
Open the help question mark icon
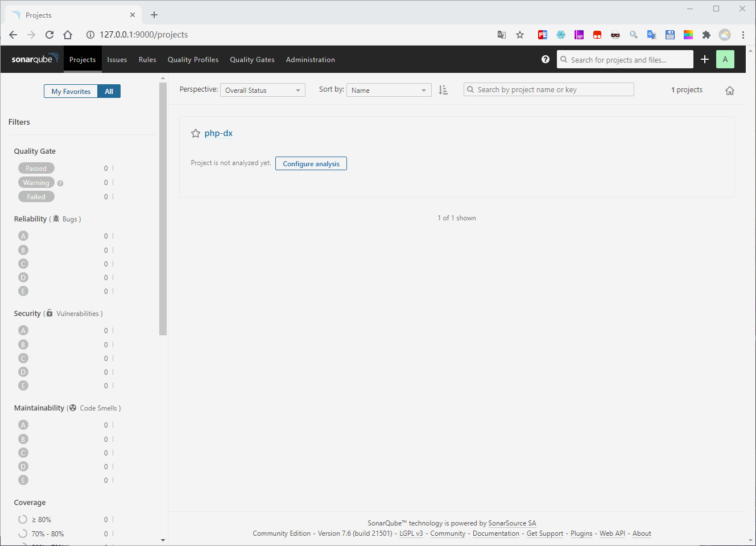546,59
